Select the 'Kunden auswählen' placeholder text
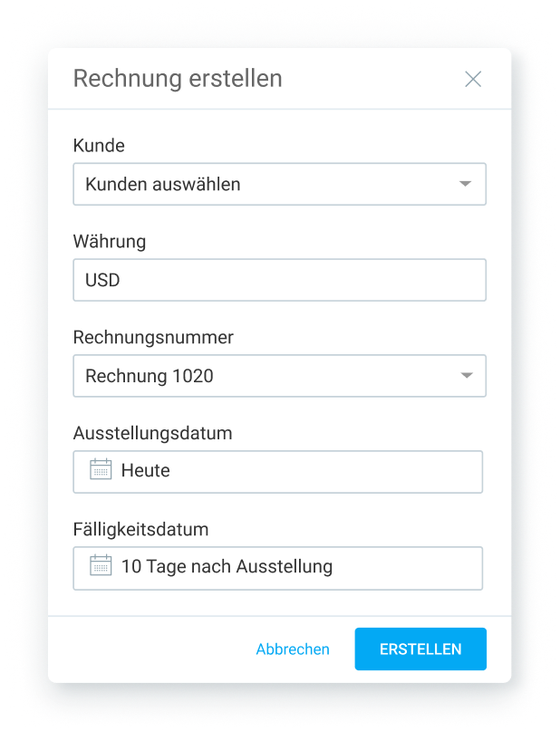The width and height of the screenshot is (560, 731). (x=163, y=185)
